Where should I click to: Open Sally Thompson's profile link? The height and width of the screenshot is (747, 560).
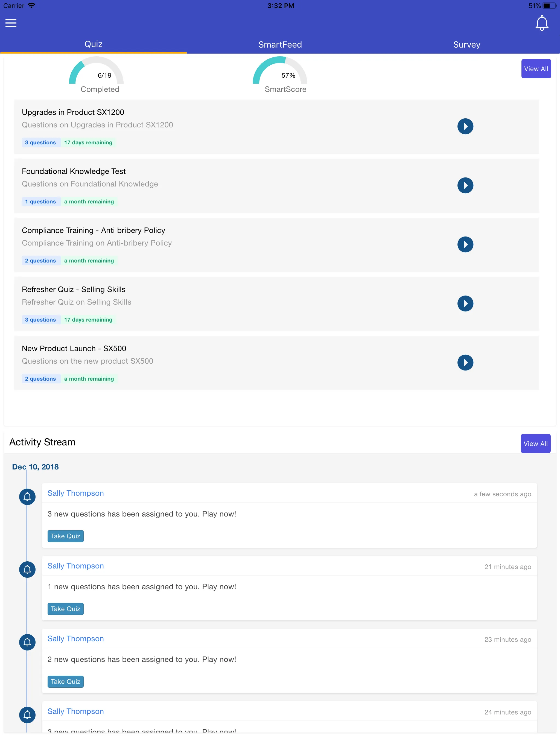pyautogui.click(x=75, y=493)
